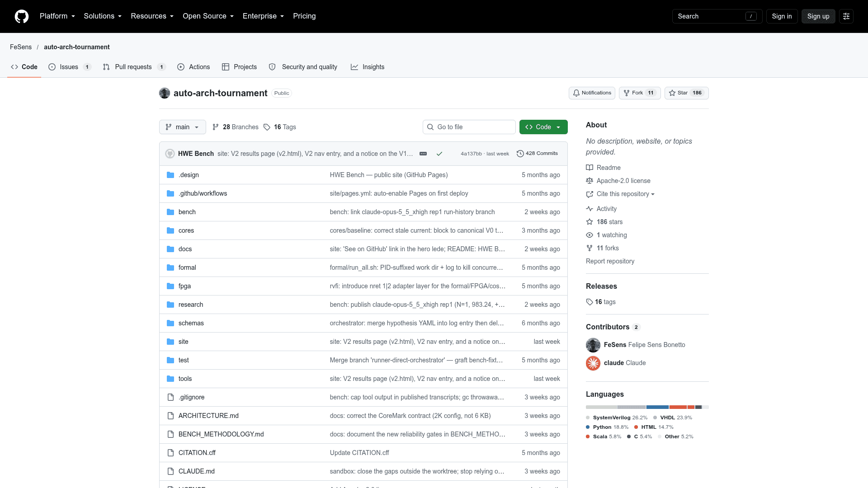Expand commit message ellipsis icon
This screenshot has width=868, height=488.
(423, 154)
